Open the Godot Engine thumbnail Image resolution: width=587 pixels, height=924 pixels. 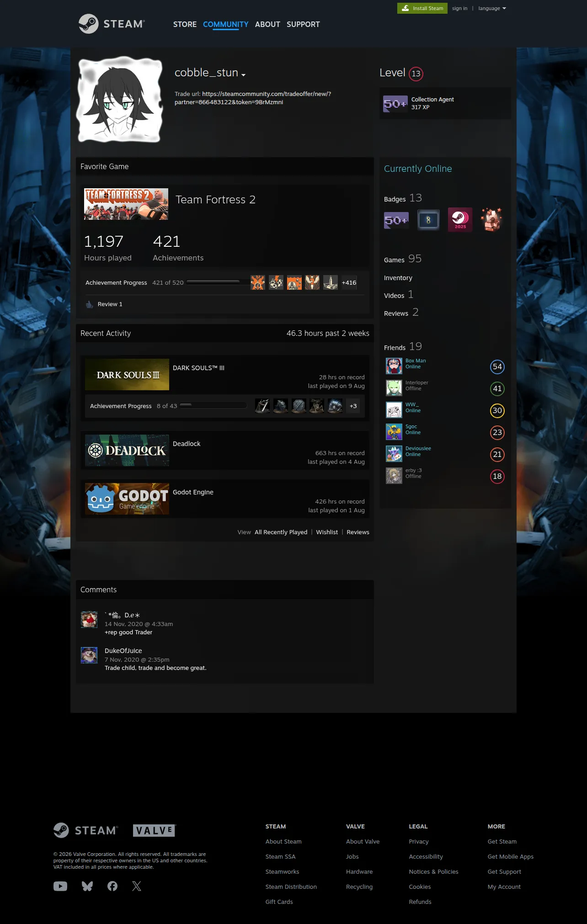tap(127, 499)
